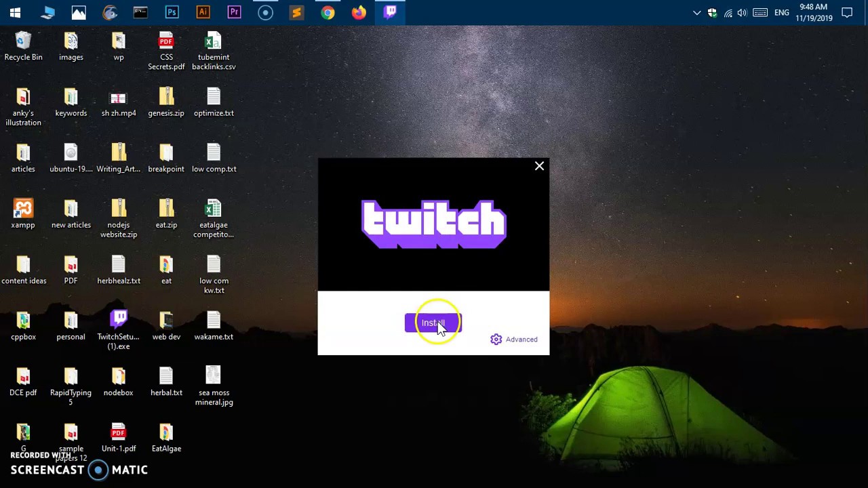Select TwitchSetup (1).exe on desktop
The height and width of the screenshot is (488, 868).
click(x=119, y=331)
